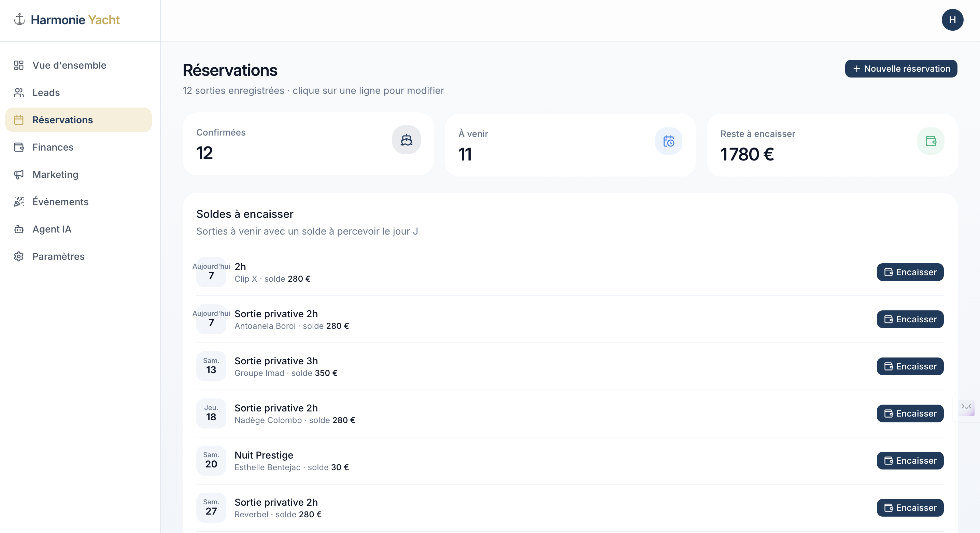Image resolution: width=980 pixels, height=533 pixels.
Task: Open Nadège Colombo's reservation row
Action: coord(570,413)
